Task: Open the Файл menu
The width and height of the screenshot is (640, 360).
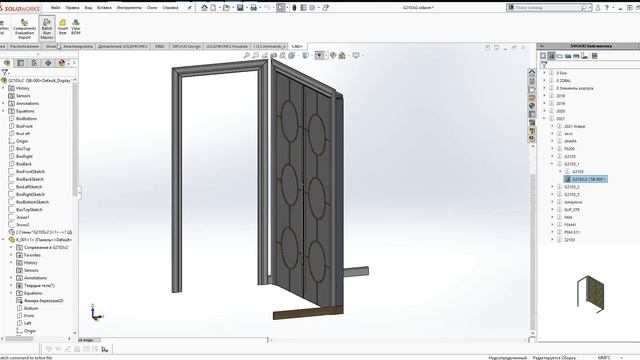Action: pos(56,7)
